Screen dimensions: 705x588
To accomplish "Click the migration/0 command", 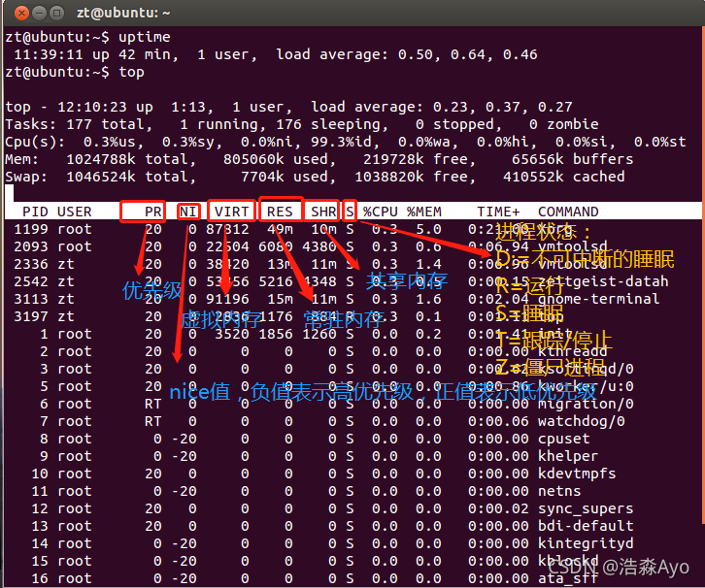I will click(586, 404).
